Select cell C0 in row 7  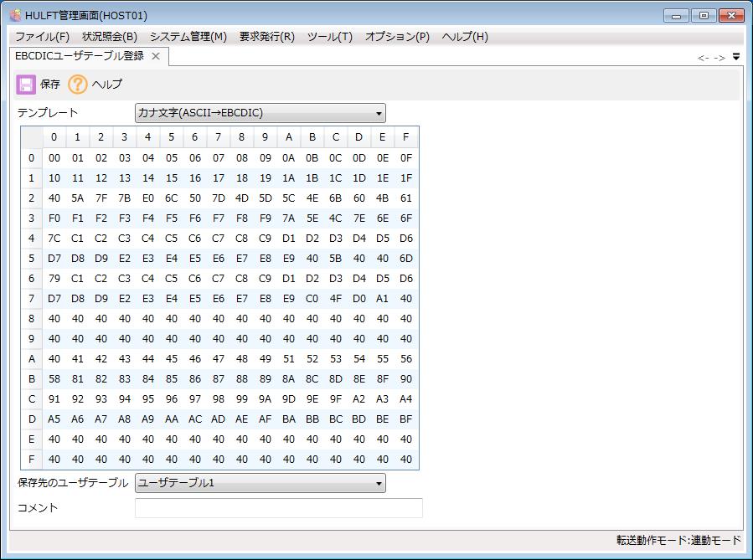tap(312, 299)
